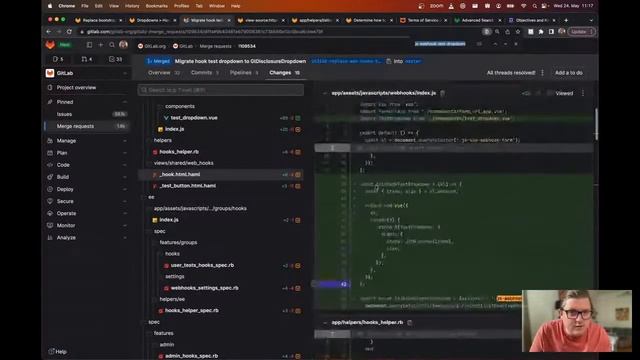Expand collapsed lines in index.js diff

point(332,148)
